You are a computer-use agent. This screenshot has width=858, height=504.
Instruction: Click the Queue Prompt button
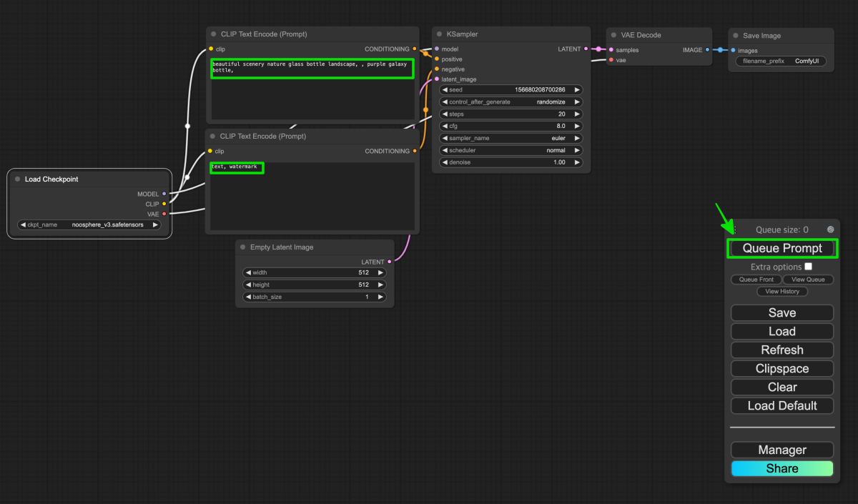pos(782,248)
